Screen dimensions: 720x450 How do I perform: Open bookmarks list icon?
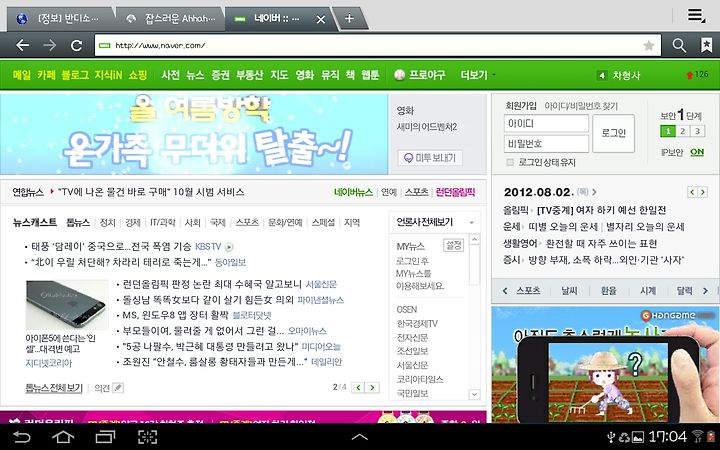[706, 45]
